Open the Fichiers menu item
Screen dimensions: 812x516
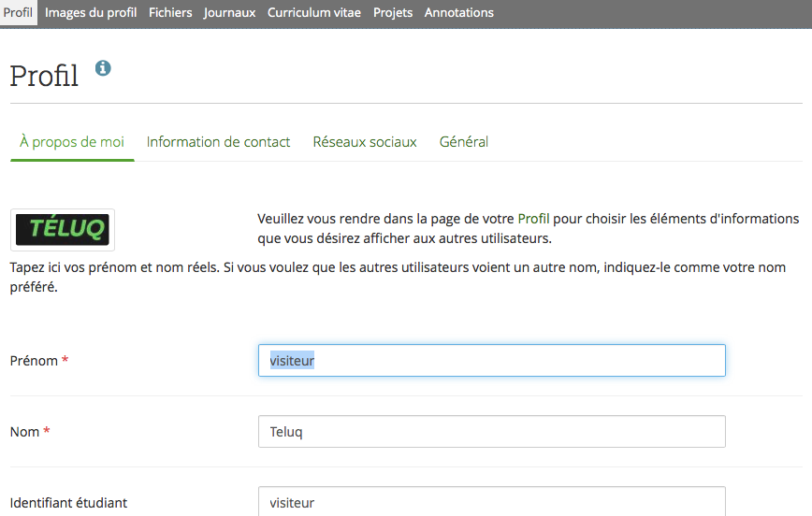coord(170,12)
